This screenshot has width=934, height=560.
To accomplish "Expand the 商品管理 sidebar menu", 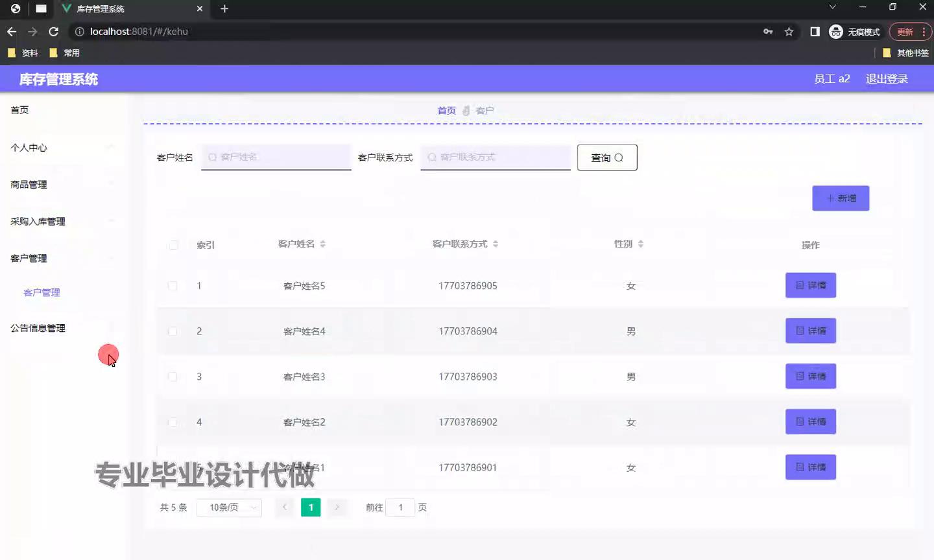I will tap(28, 184).
